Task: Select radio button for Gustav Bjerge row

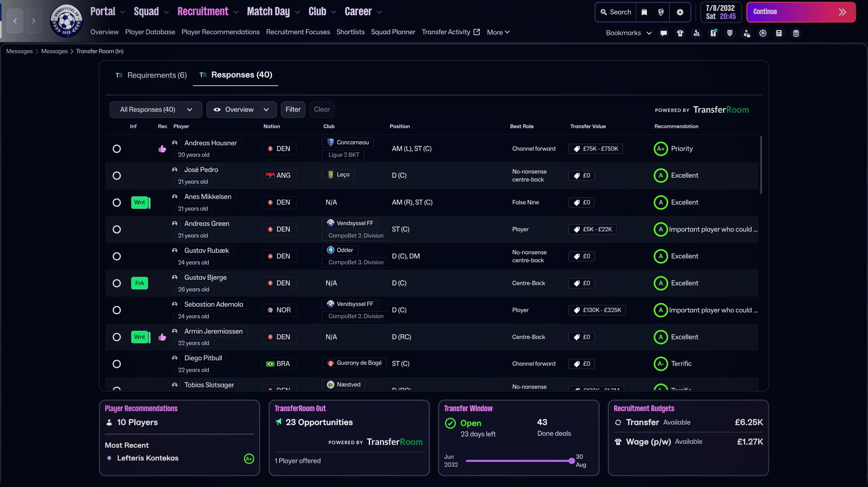Action: click(x=117, y=283)
